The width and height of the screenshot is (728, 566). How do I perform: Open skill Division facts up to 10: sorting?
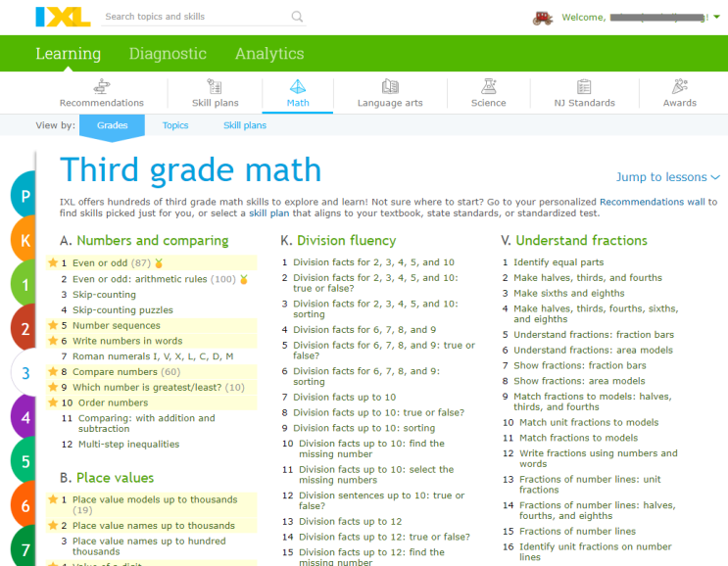click(x=364, y=428)
